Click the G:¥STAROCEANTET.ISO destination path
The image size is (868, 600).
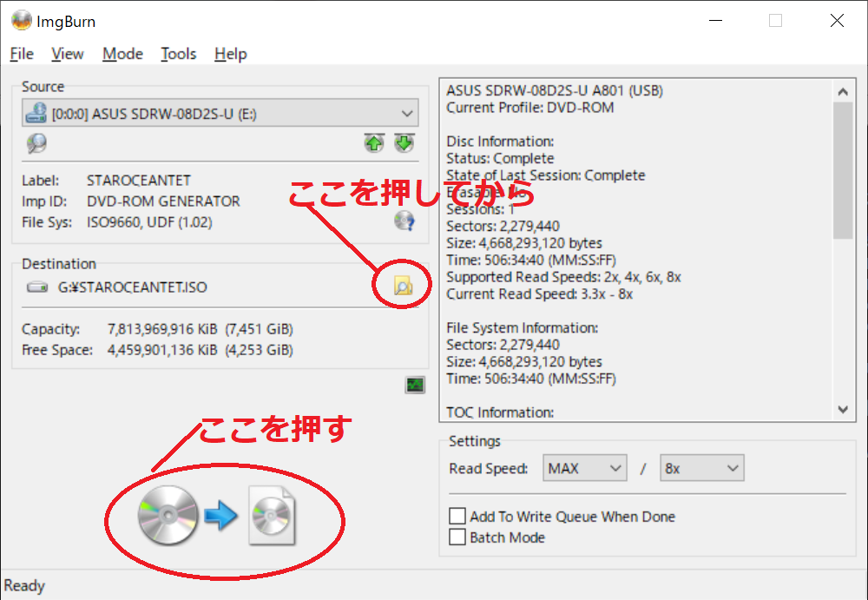(x=132, y=287)
